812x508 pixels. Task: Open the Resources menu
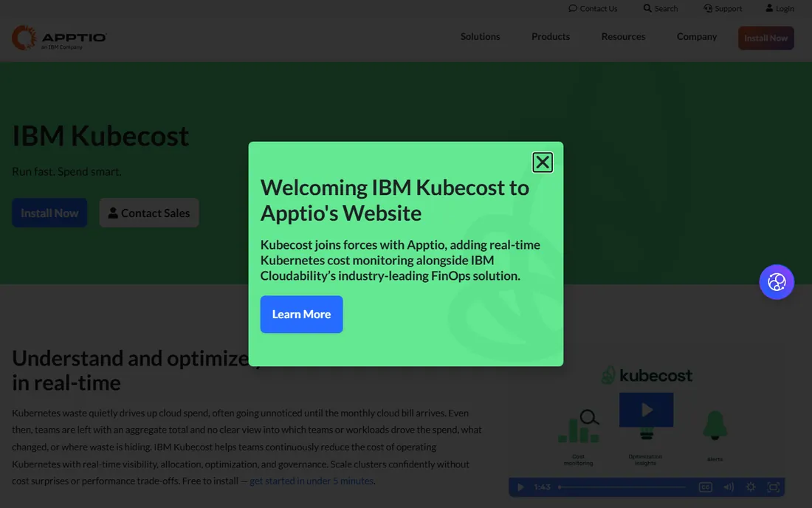(623, 37)
